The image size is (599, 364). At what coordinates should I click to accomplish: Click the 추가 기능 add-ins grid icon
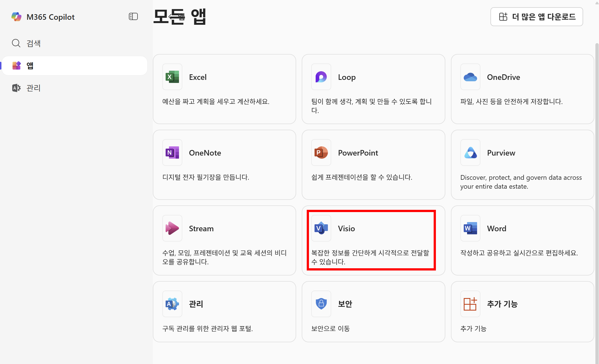click(470, 304)
